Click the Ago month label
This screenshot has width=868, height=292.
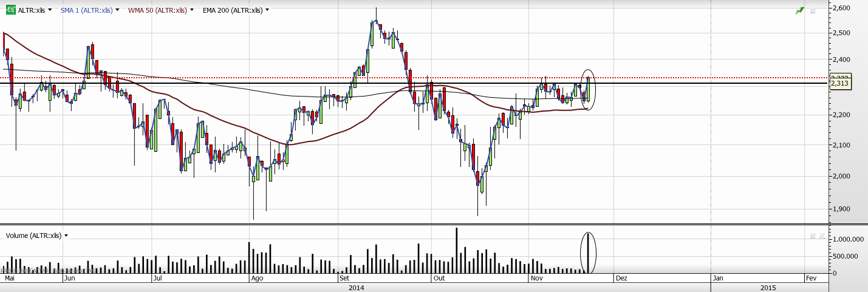click(x=257, y=278)
